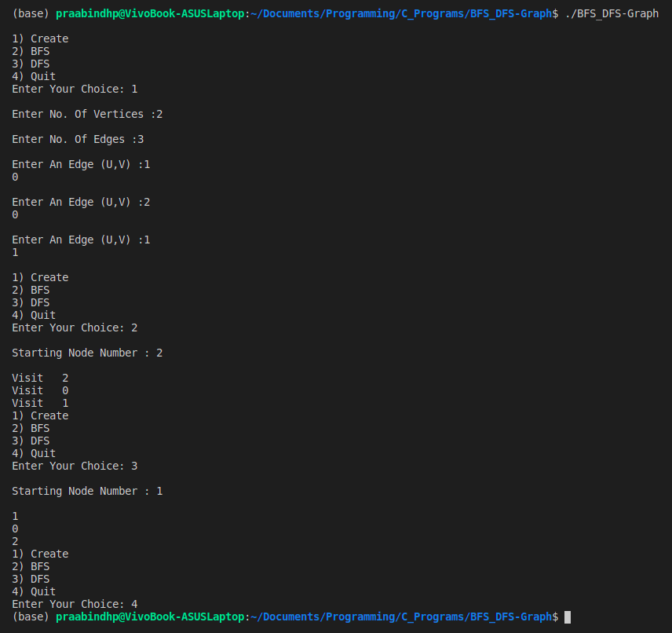Click the "Starting Node Number : 2" line
The width and height of the screenshot is (672, 633).
pos(87,353)
